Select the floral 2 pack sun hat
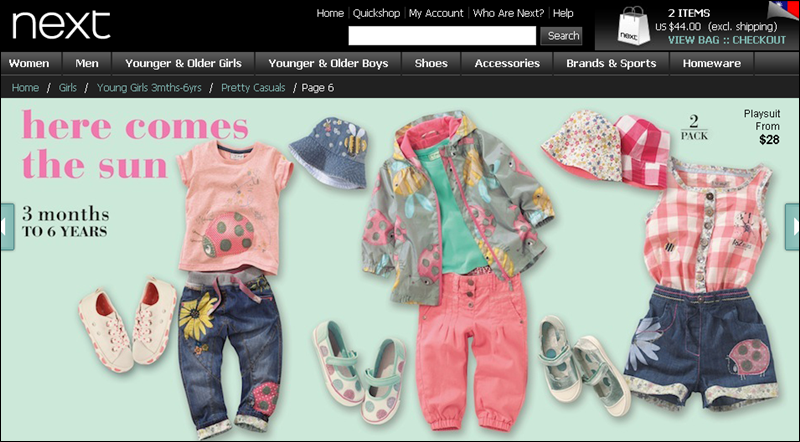Viewport: 800px width, 442px height. click(x=582, y=145)
